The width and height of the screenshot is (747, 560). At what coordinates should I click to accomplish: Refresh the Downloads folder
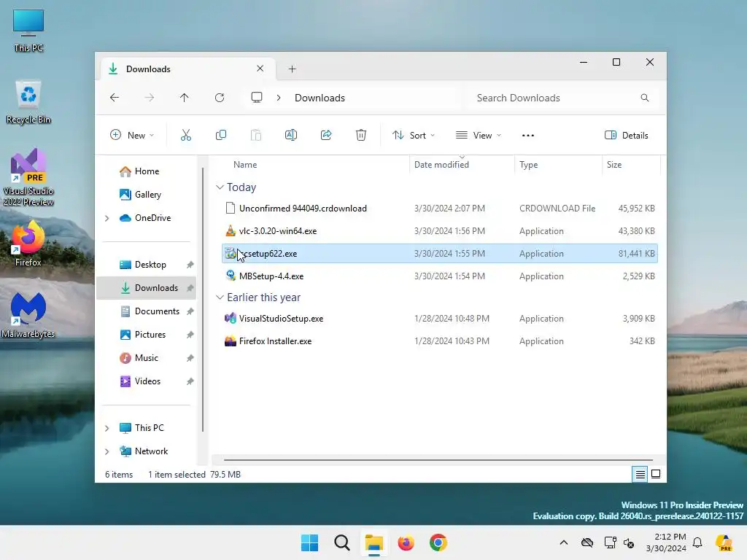220,98
